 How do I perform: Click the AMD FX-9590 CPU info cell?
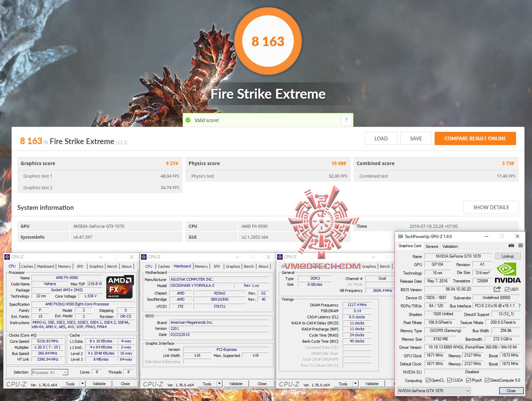click(294, 226)
